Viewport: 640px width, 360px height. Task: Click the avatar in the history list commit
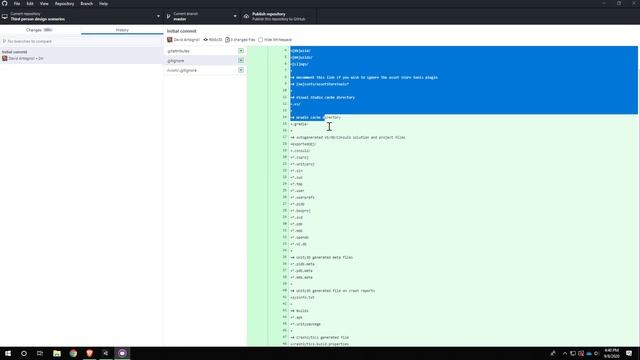click(x=4, y=58)
